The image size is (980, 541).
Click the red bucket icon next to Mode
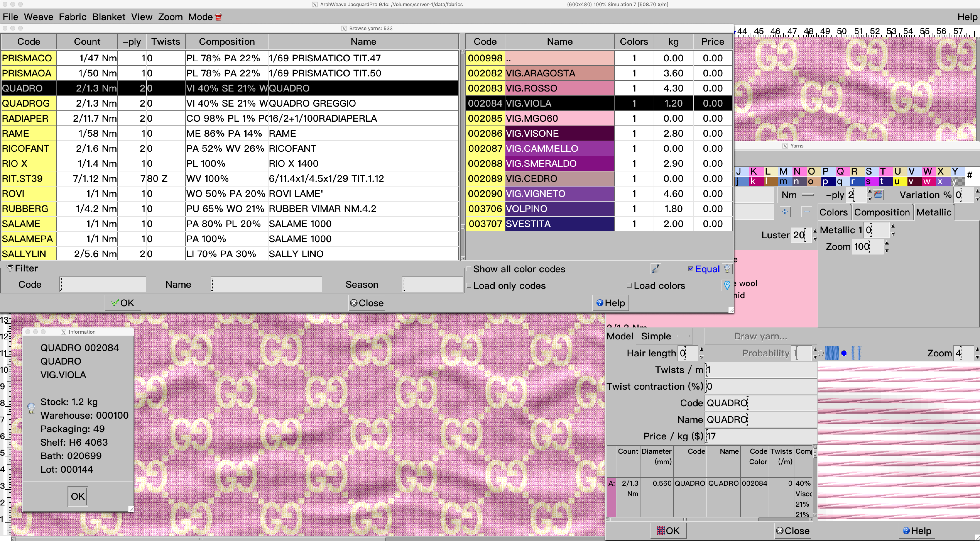tap(218, 17)
